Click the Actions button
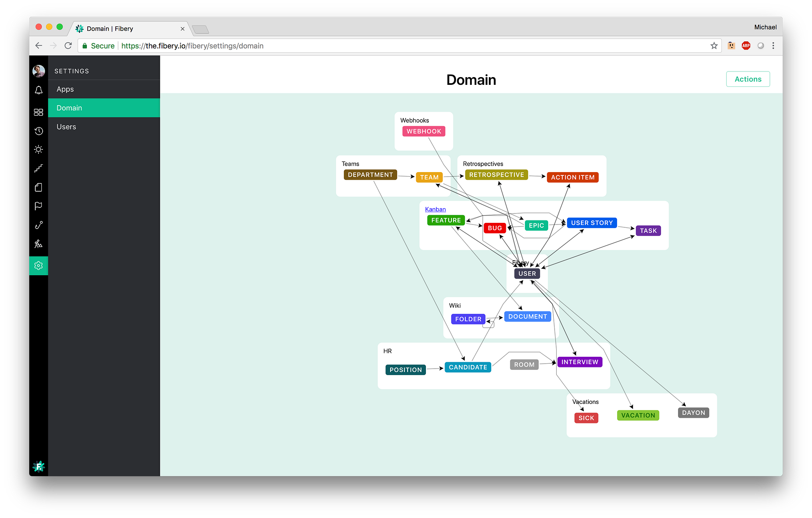812x518 pixels. coord(748,79)
